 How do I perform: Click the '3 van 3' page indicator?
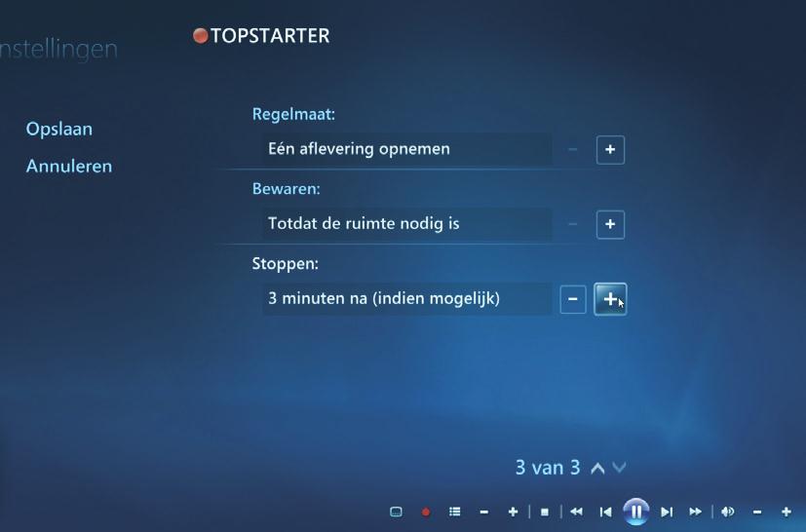548,468
